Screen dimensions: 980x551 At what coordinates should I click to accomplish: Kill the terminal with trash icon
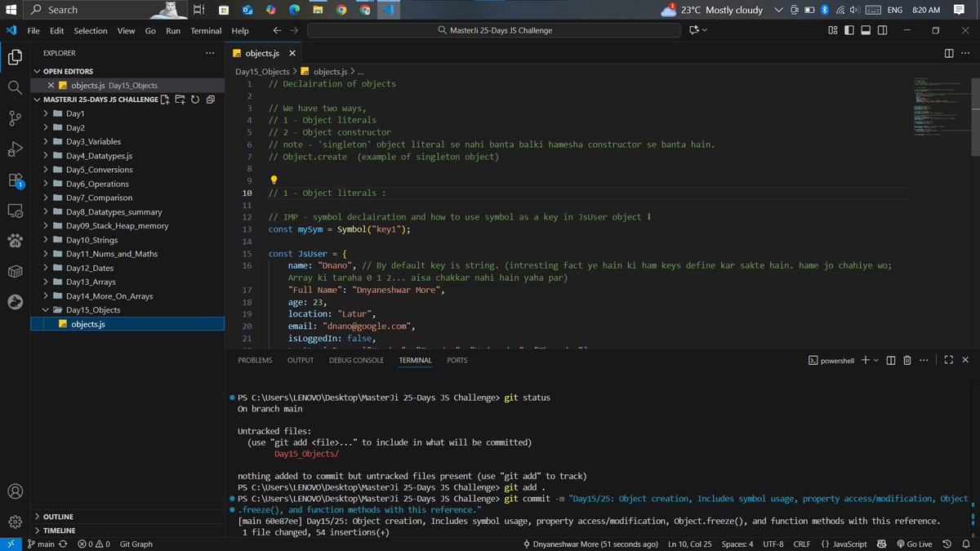[907, 360]
